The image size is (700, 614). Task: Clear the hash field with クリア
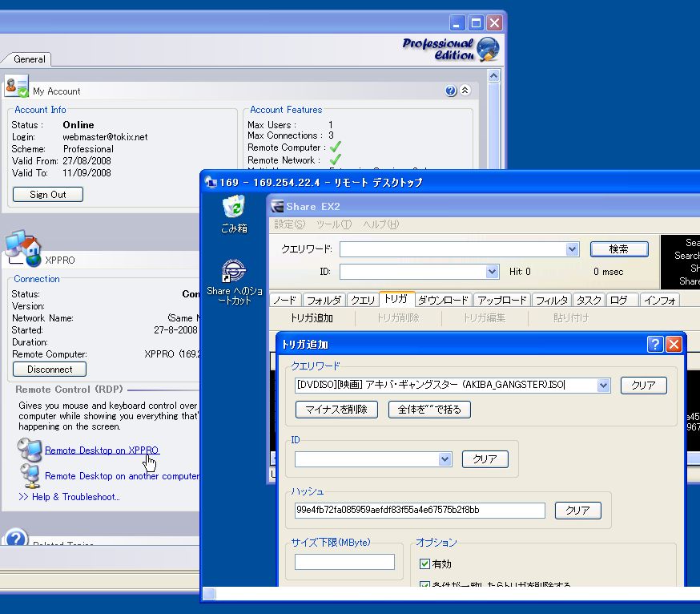[577, 511]
